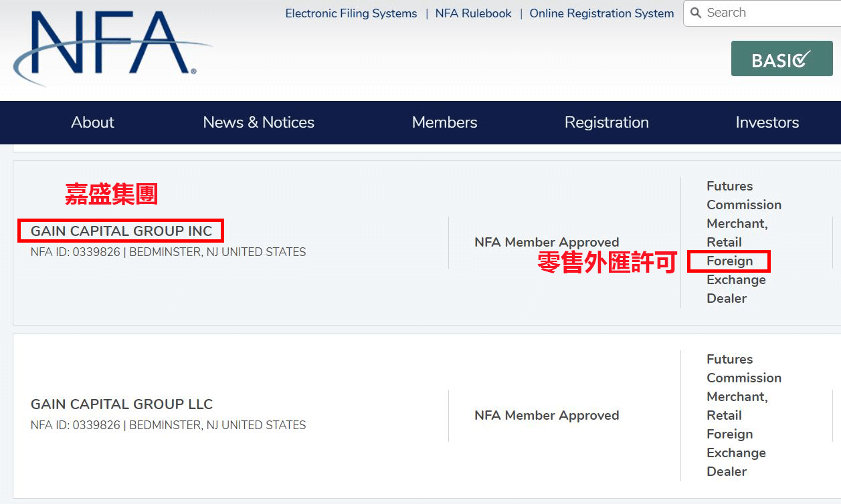The height and width of the screenshot is (504, 841).
Task: Select the Members menu item
Action: click(444, 122)
